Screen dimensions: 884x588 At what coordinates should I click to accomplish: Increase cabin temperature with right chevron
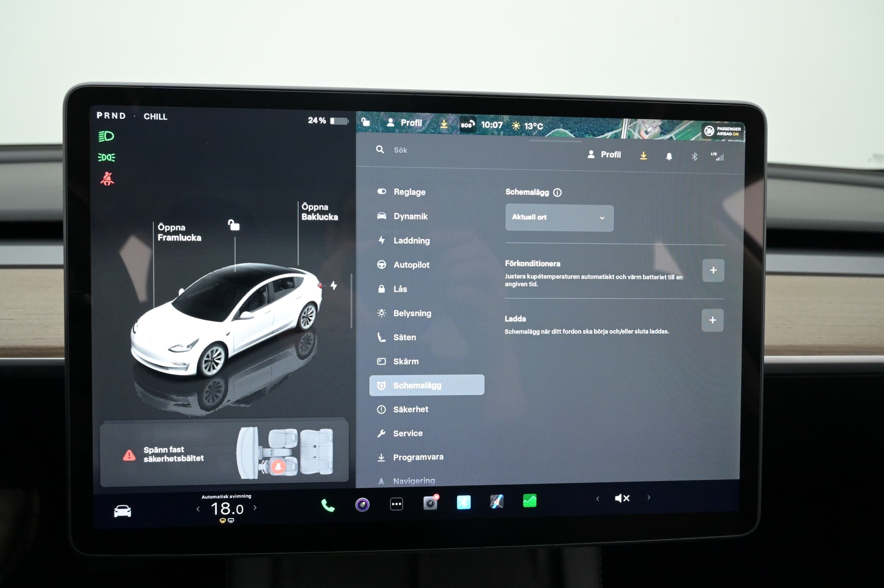coord(255,508)
